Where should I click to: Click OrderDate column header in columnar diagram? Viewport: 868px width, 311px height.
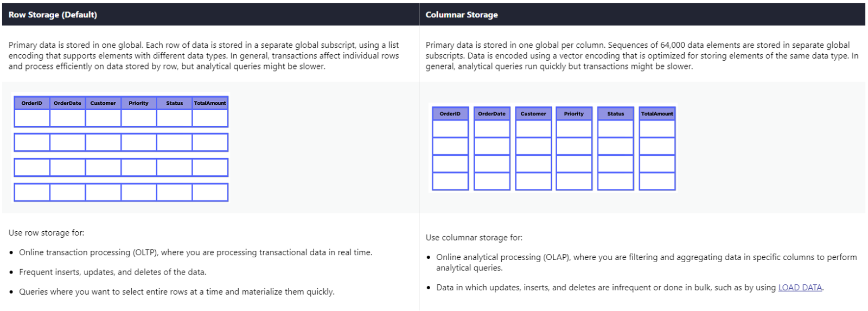pyautogui.click(x=492, y=114)
